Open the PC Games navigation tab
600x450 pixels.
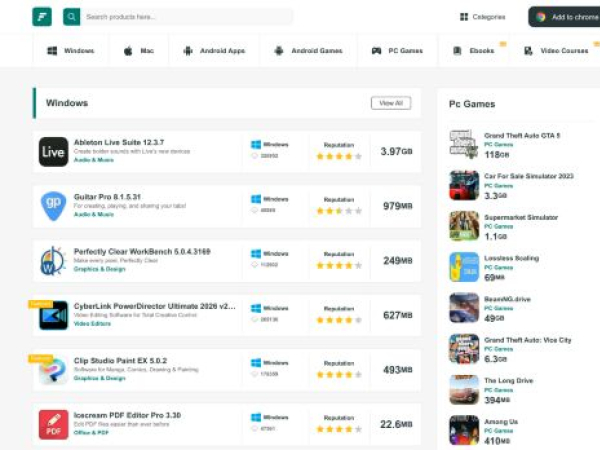click(x=397, y=51)
